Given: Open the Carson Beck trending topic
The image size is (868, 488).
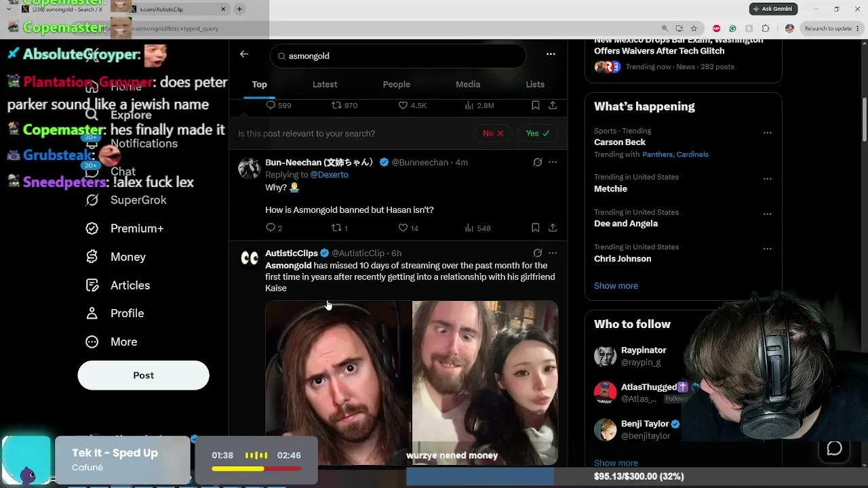Looking at the screenshot, I should coord(620,142).
